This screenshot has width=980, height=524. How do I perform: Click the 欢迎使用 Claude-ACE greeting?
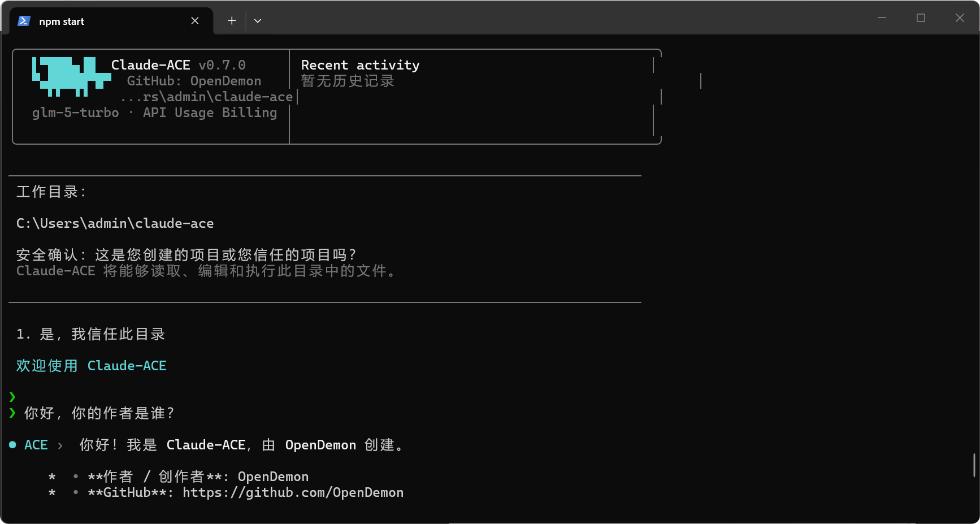[x=91, y=366]
